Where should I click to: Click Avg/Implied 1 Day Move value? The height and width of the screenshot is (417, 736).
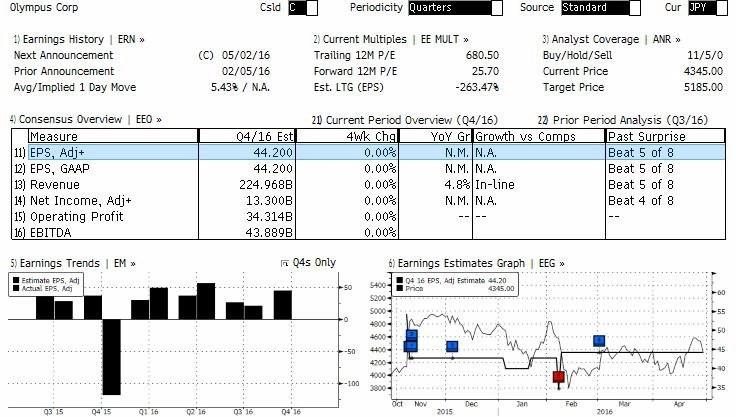point(240,87)
